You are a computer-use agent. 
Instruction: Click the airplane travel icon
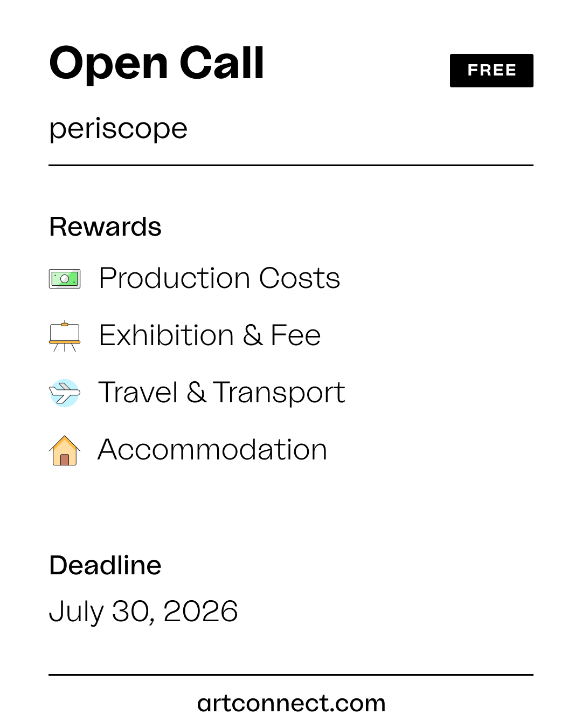pyautogui.click(x=65, y=393)
